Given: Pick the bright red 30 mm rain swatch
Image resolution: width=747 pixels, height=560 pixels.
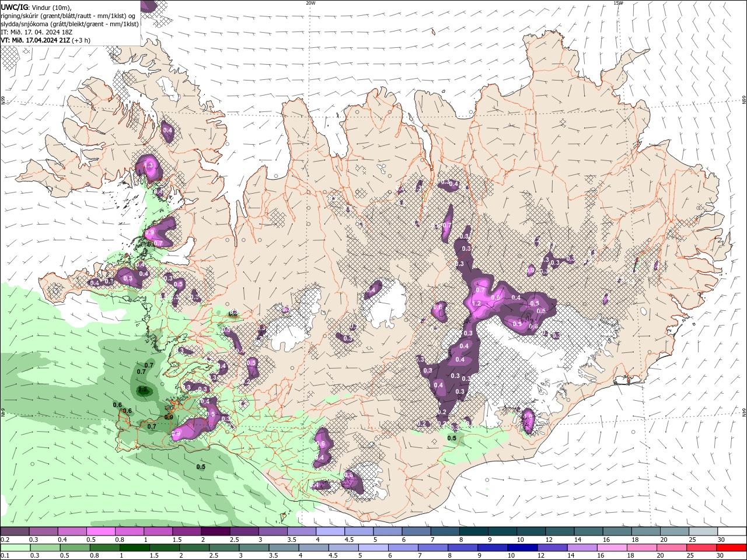Looking at the screenshot, I should tap(731, 548).
